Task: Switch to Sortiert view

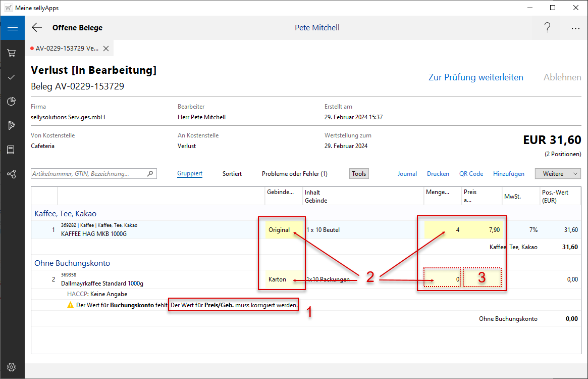Action: (232, 174)
